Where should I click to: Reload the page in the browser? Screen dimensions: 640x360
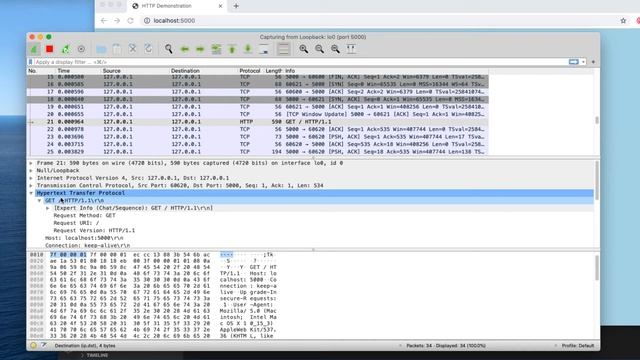tap(130, 20)
